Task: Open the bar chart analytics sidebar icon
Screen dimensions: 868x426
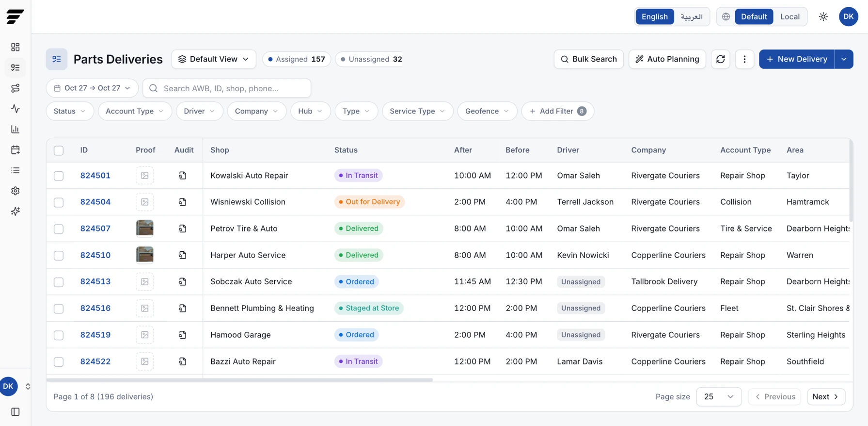Action: (16, 129)
